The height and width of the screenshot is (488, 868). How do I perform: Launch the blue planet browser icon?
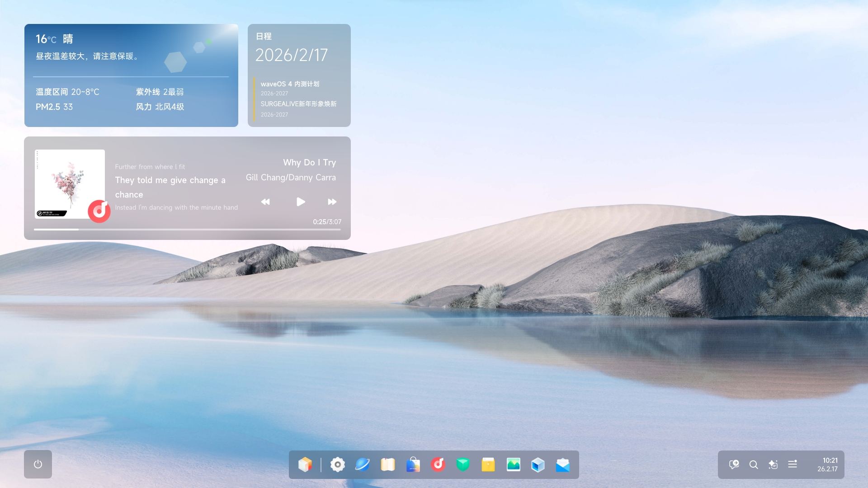[362, 465]
